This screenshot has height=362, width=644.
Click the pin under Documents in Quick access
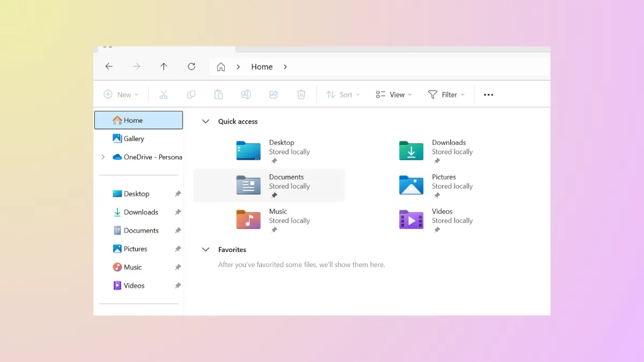tap(274, 196)
